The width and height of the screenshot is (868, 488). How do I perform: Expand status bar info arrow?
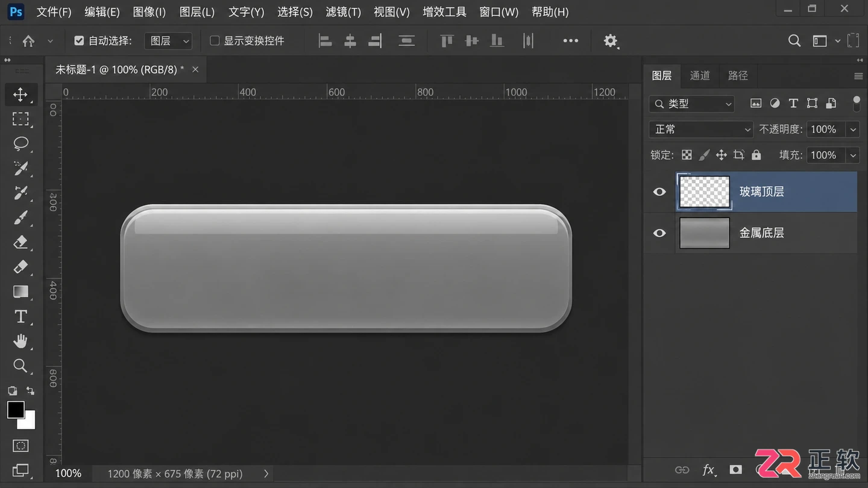click(x=266, y=474)
